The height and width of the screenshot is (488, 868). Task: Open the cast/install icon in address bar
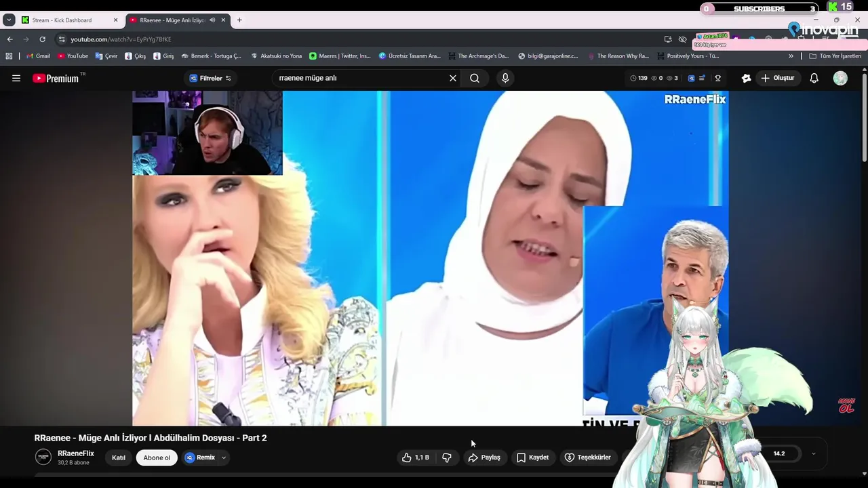click(668, 39)
